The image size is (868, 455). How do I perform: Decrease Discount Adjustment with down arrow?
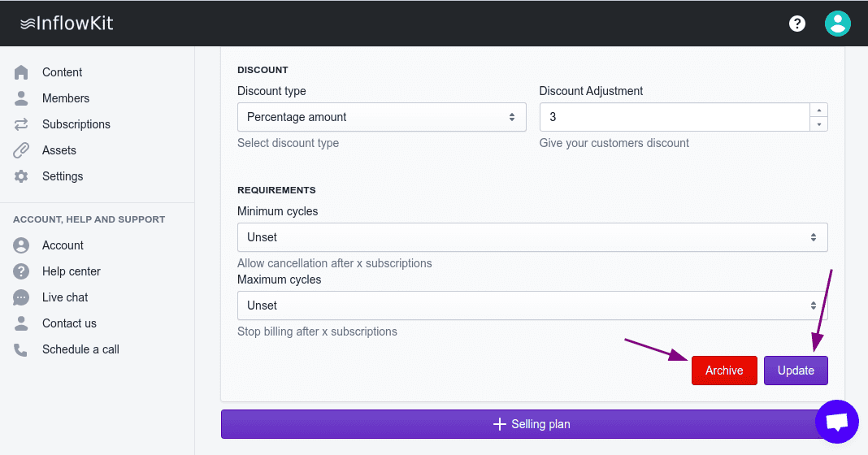(819, 124)
